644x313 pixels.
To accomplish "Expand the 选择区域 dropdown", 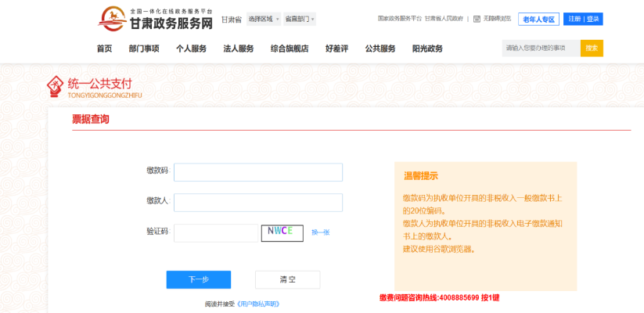I will tap(264, 19).
